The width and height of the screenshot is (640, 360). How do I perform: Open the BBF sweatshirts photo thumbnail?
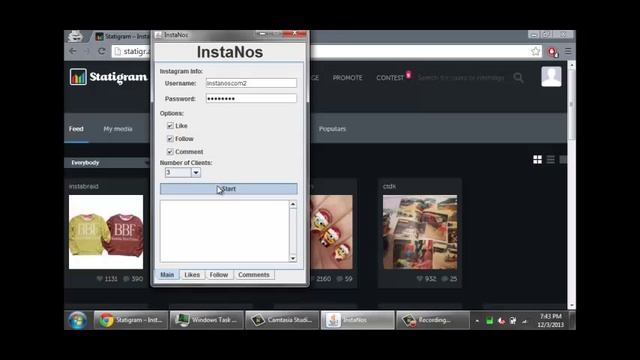106,232
